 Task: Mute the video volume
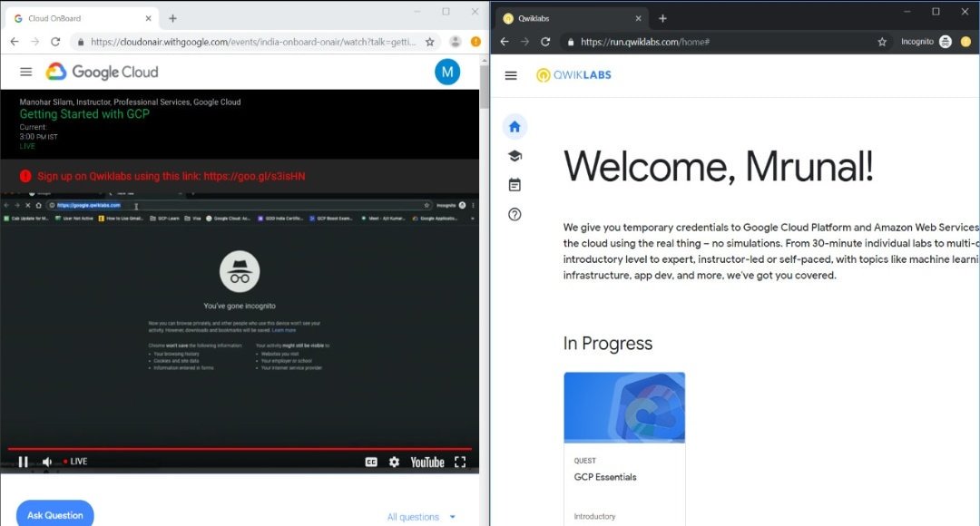click(47, 462)
